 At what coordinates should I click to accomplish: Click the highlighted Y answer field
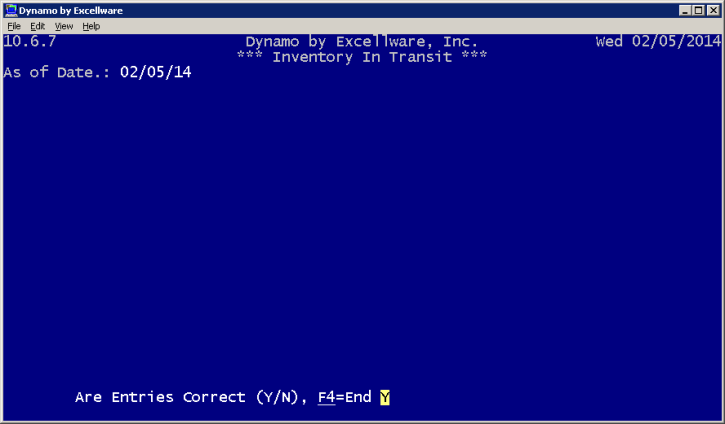point(385,398)
